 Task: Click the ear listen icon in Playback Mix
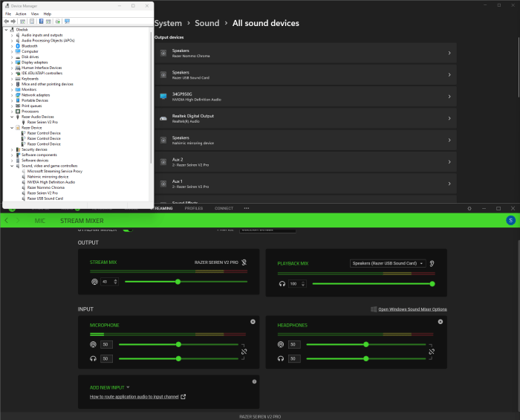tap(432, 263)
